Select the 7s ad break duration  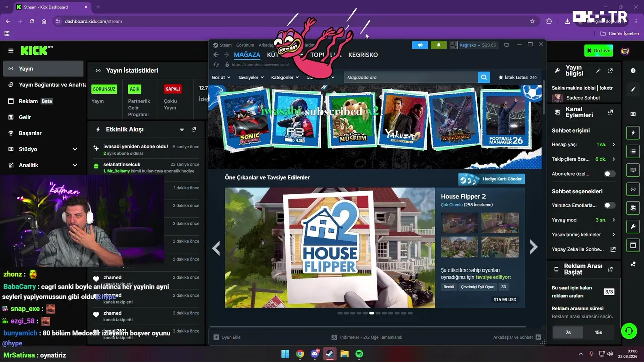pos(568,332)
